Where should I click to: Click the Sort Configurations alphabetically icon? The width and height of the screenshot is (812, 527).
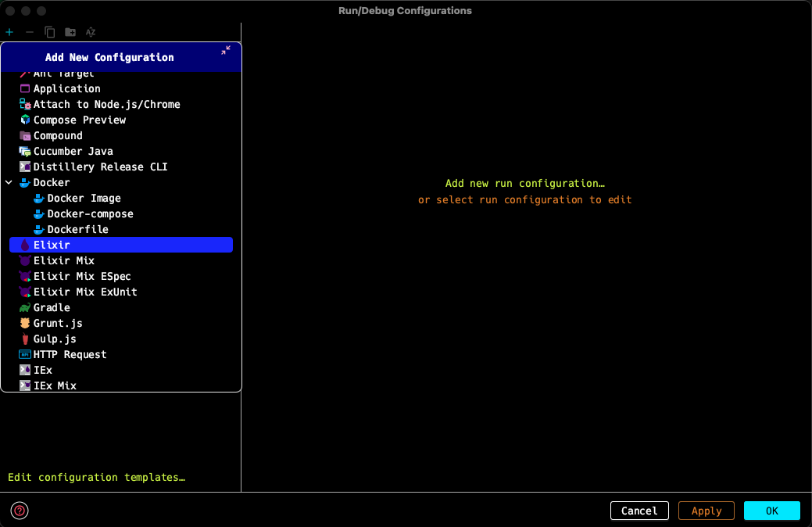91,32
